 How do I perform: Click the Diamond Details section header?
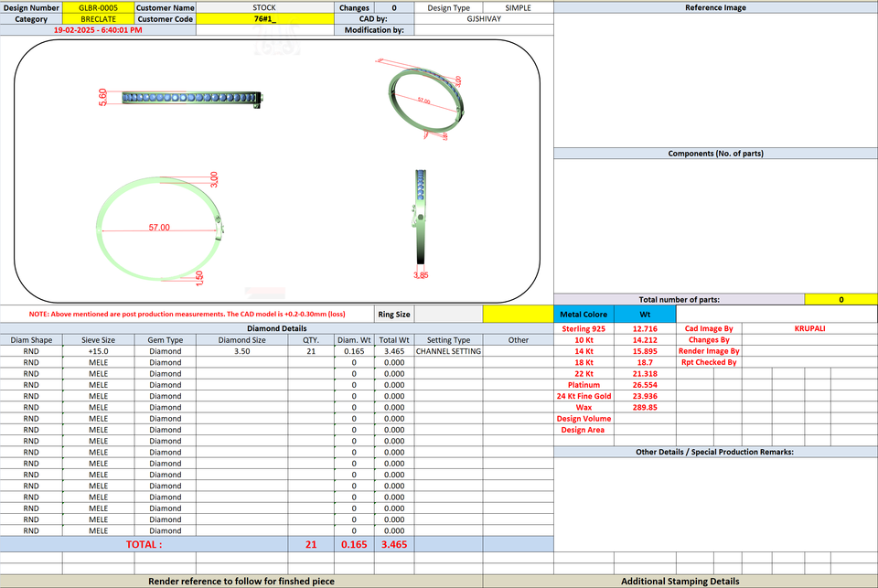(276, 328)
